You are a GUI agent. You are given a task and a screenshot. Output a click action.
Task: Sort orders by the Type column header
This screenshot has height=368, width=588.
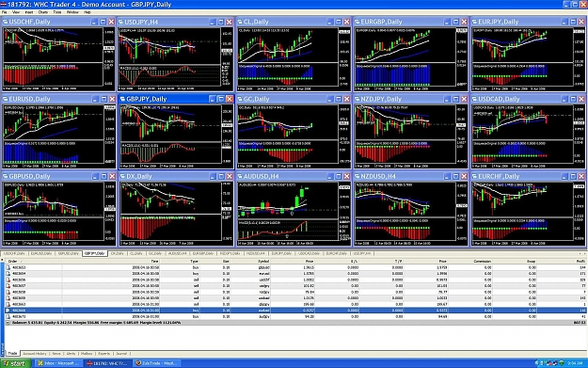[180, 261]
